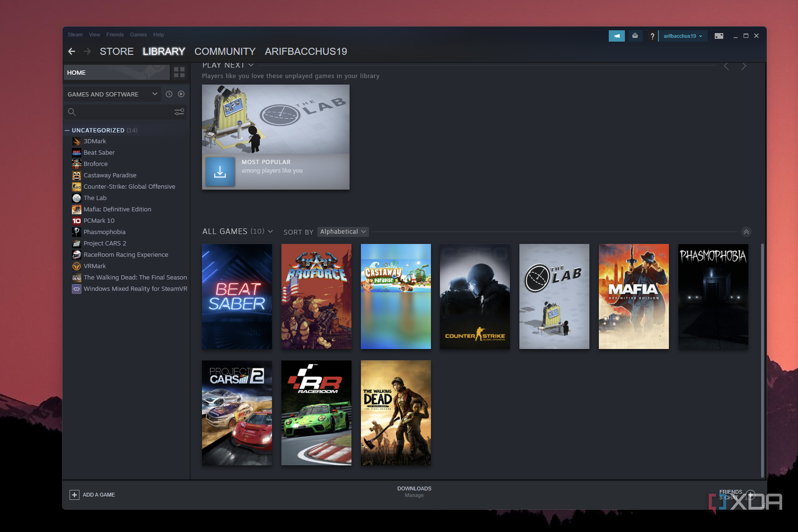Download The Lab with the blue arrow
The width and height of the screenshot is (798, 532).
220,172
